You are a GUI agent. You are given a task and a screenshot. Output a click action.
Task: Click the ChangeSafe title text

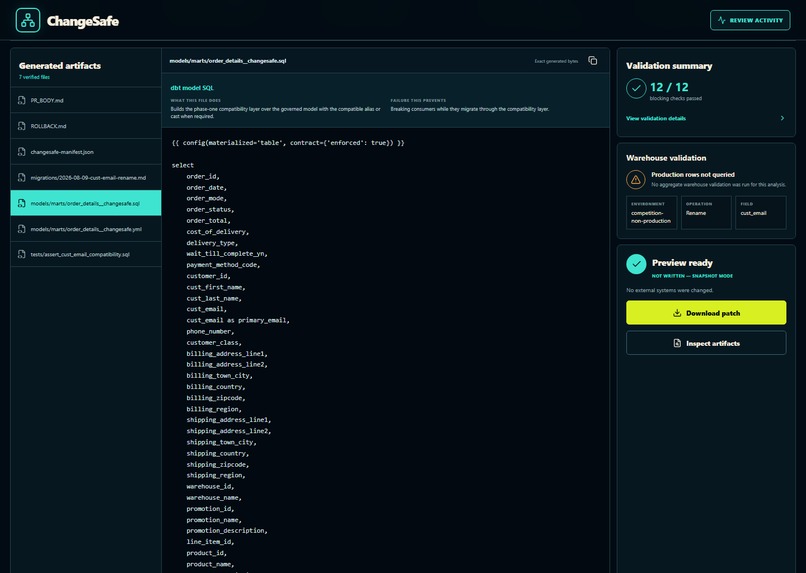coord(83,21)
